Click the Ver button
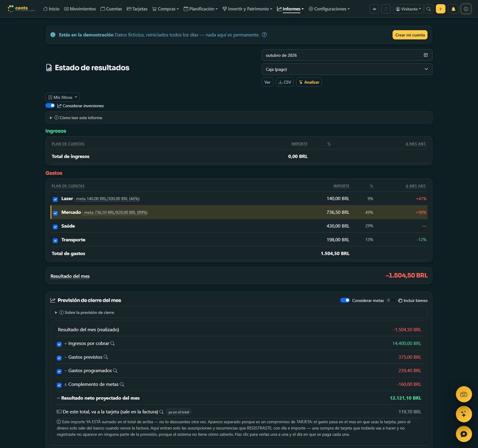 click(x=267, y=82)
